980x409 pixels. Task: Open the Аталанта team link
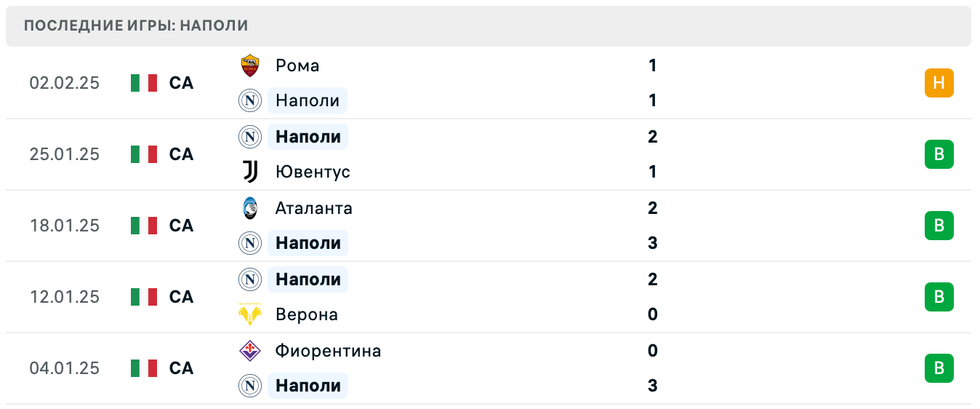tap(314, 208)
